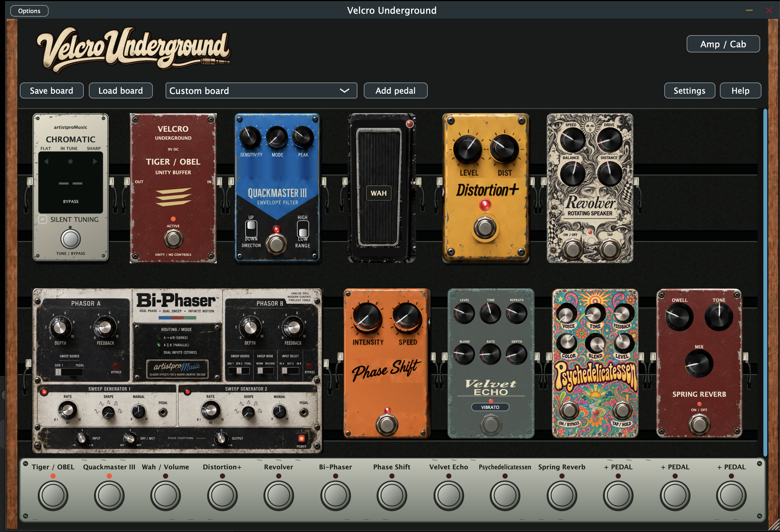The image size is (780, 532).
Task: Click the Revolver TAP footswitch
Action: point(610,249)
